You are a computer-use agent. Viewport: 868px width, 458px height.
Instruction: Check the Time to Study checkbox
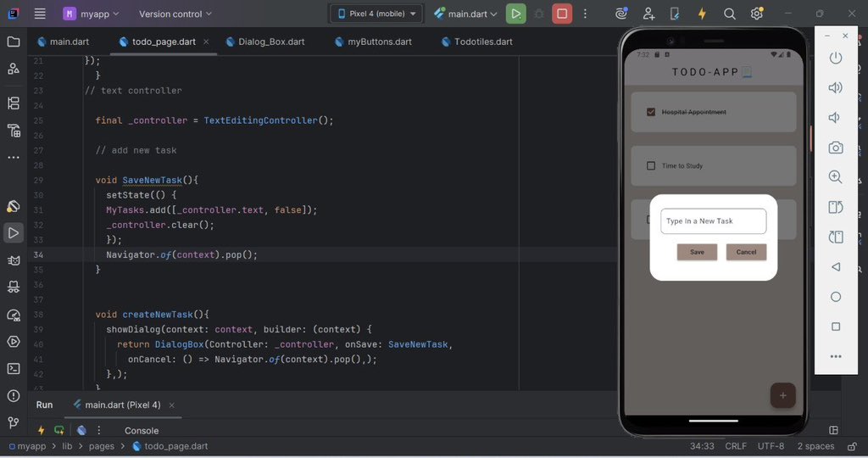(x=651, y=165)
